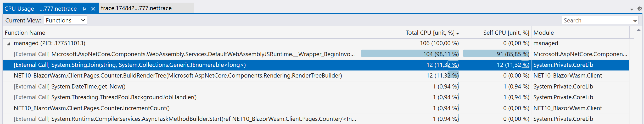This screenshot has width=644, height=124.
Task: Click the 106 (100,00 %) total CPU value
Action: (439, 43)
